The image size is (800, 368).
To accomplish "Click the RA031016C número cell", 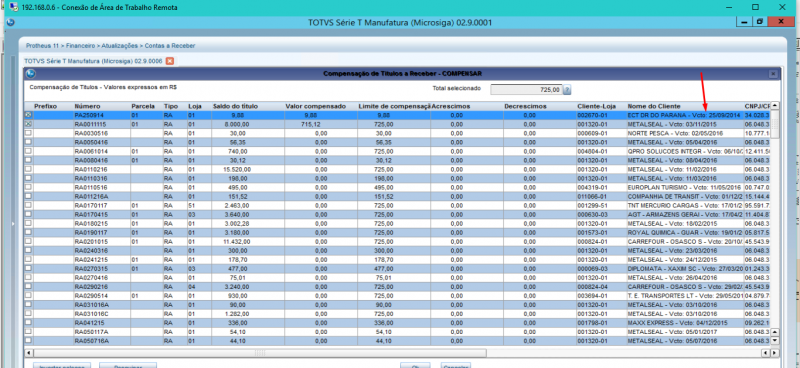I will pyautogui.click(x=101, y=313).
